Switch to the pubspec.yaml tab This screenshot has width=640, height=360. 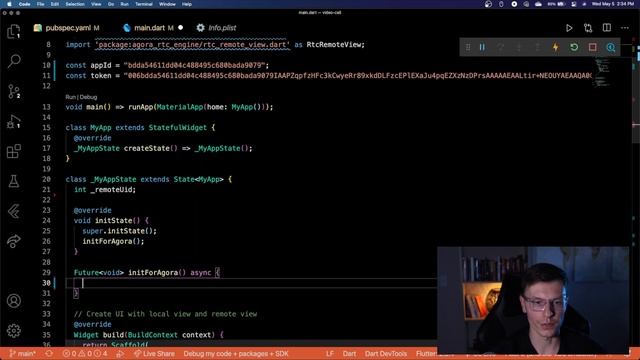click(67, 28)
